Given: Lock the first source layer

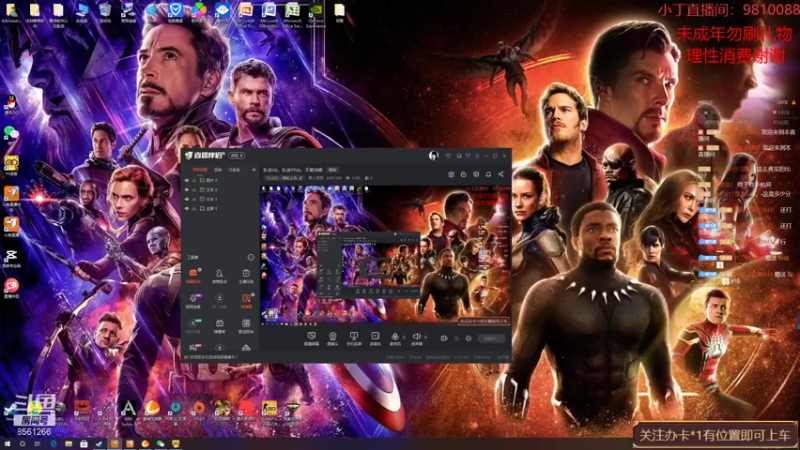Looking at the screenshot, I should coord(194,180).
